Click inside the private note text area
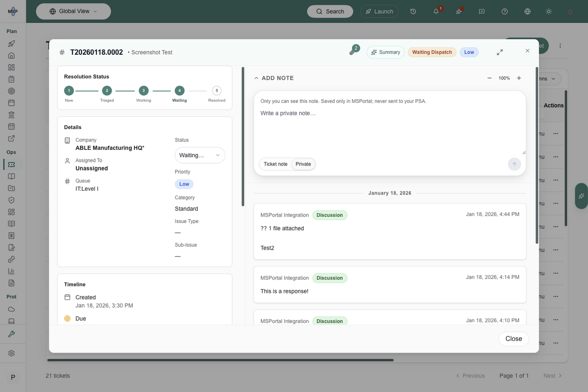The height and width of the screenshot is (392, 588). [x=390, y=131]
